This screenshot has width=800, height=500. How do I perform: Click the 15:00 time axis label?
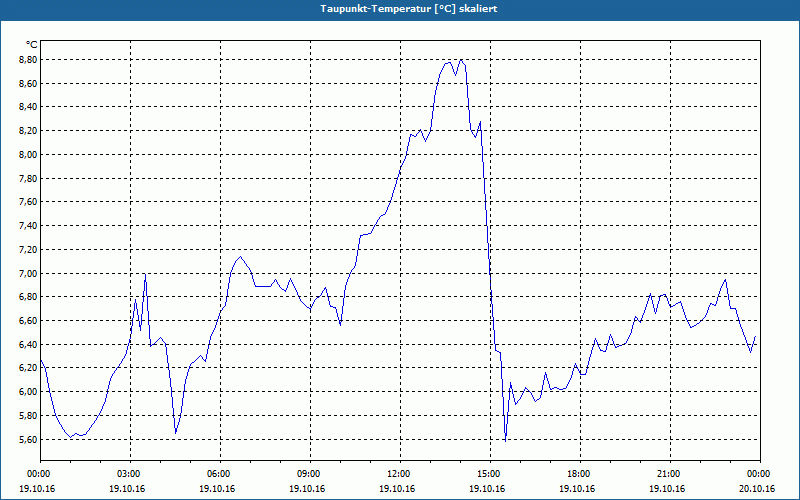(x=490, y=474)
